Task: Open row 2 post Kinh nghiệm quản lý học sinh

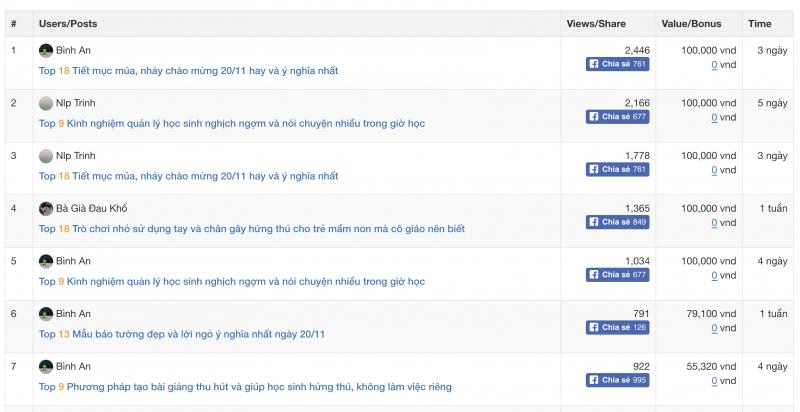Action: [x=232, y=123]
